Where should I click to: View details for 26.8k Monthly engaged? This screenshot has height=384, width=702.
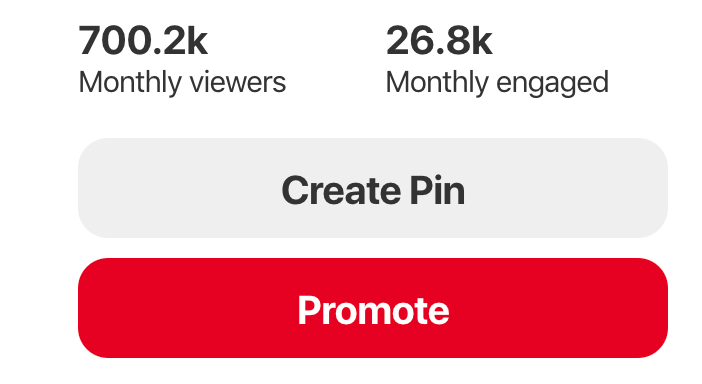coord(497,60)
